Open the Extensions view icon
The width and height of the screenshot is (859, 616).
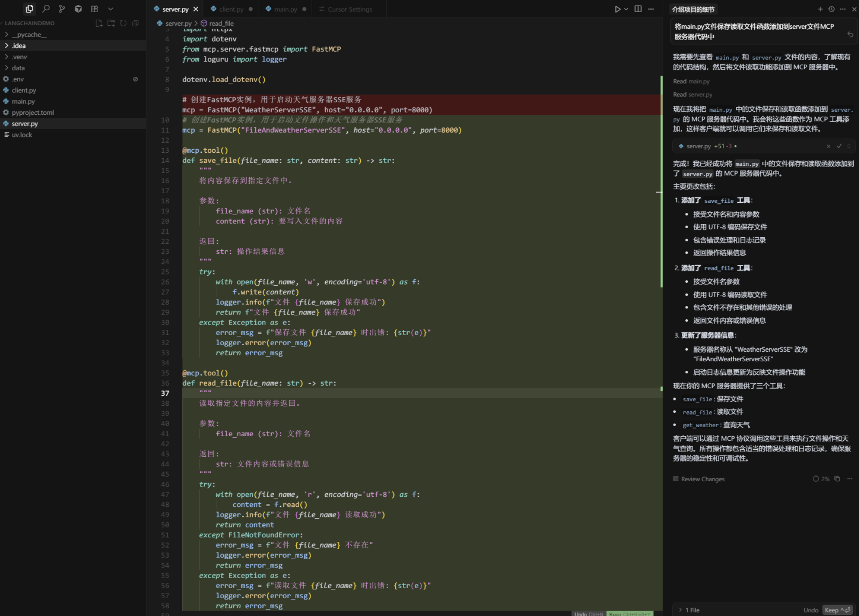[94, 9]
